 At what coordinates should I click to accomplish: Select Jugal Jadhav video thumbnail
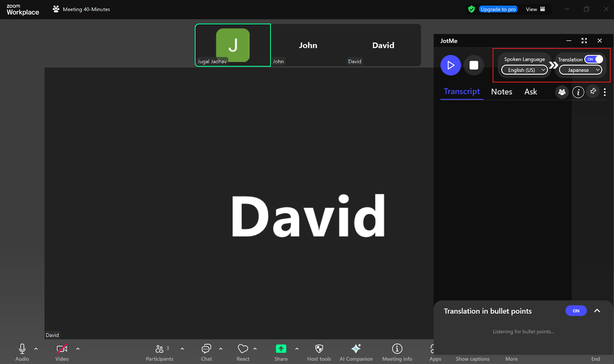tap(233, 45)
